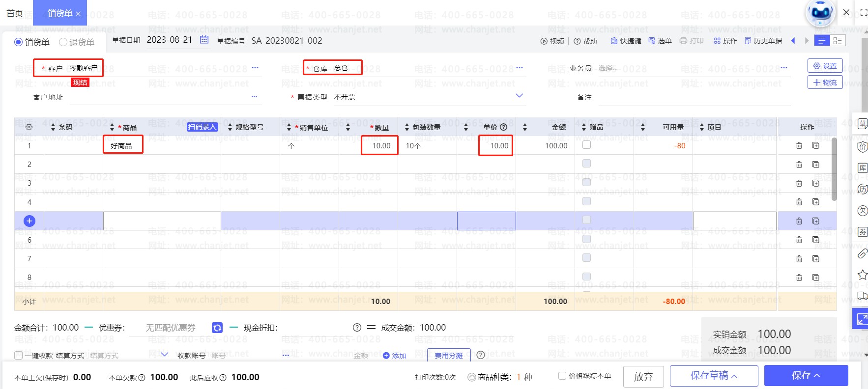This screenshot has width=868, height=389.
Task: Click the 添加 payment link
Action: tap(395, 356)
